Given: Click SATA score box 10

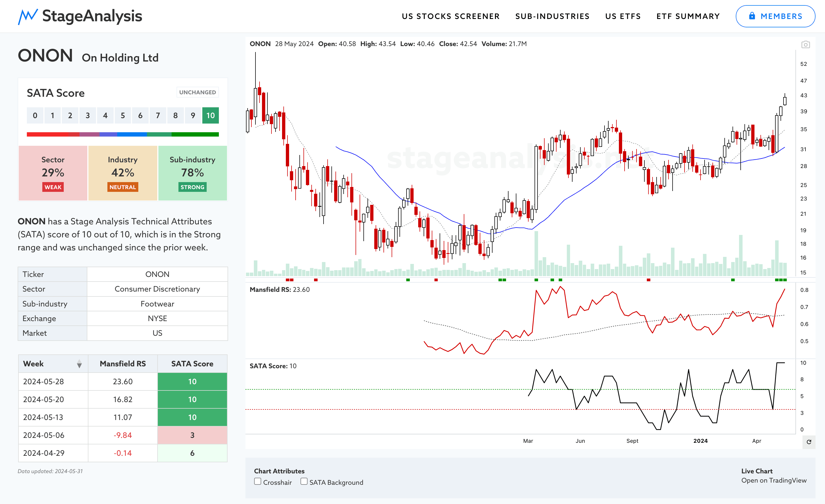Looking at the screenshot, I should [210, 115].
